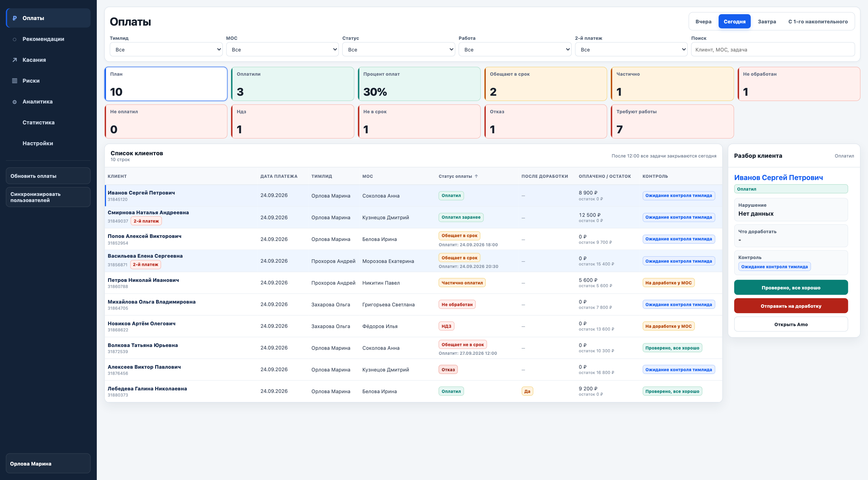Sort by the ДАТА ПЛАТЕЖА column header
868x480 pixels.
click(279, 176)
